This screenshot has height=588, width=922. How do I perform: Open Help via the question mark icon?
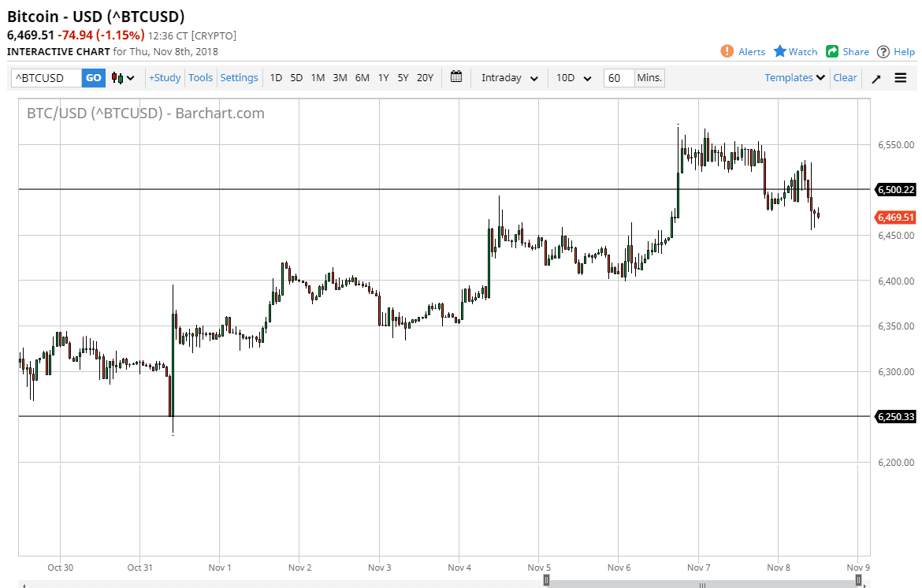tap(886, 51)
